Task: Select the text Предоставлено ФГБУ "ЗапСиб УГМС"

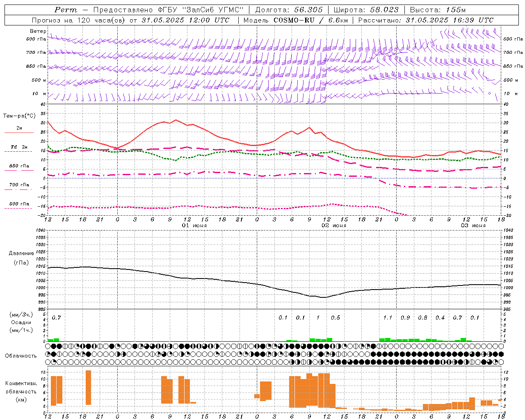Action: pos(169,10)
